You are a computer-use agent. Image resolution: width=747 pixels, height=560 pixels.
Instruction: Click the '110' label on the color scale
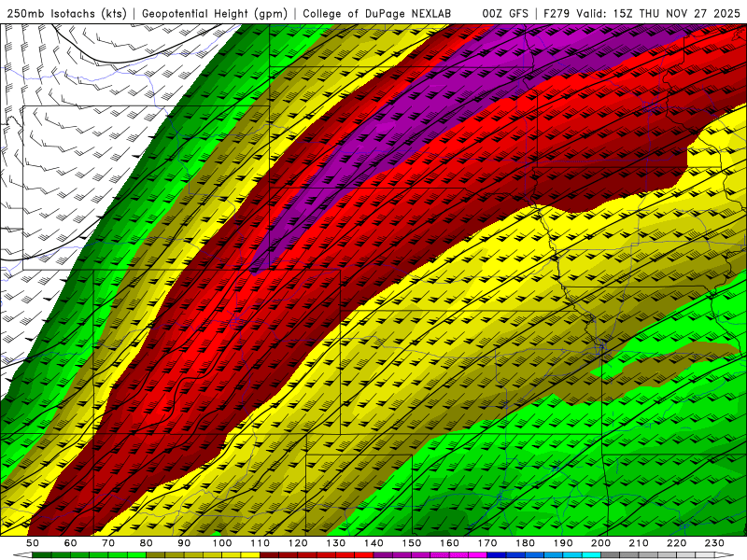tap(261, 543)
